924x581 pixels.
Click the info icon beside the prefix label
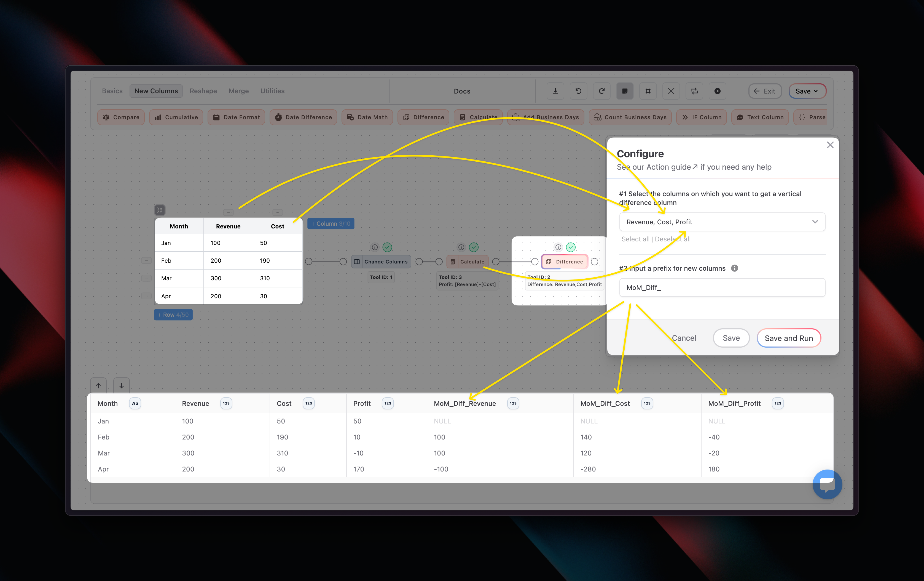point(734,268)
